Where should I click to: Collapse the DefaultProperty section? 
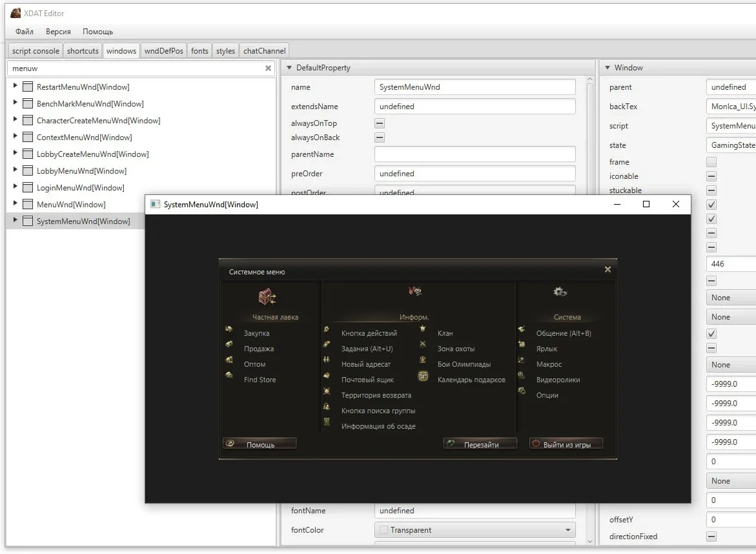[289, 68]
